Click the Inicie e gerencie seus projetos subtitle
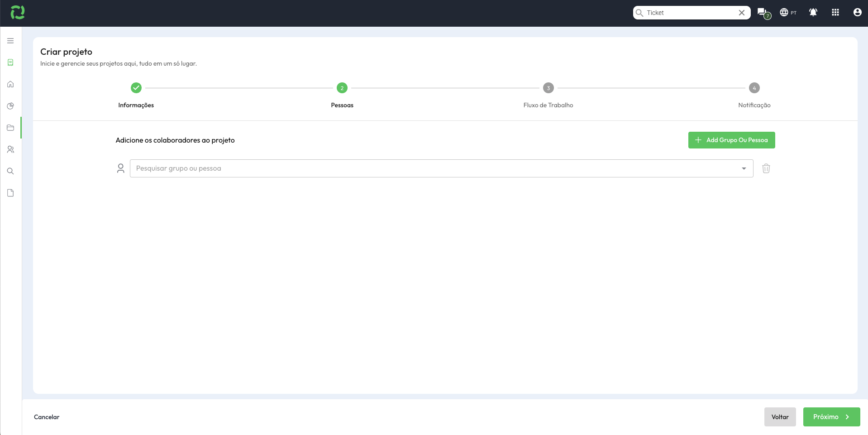 (119, 63)
